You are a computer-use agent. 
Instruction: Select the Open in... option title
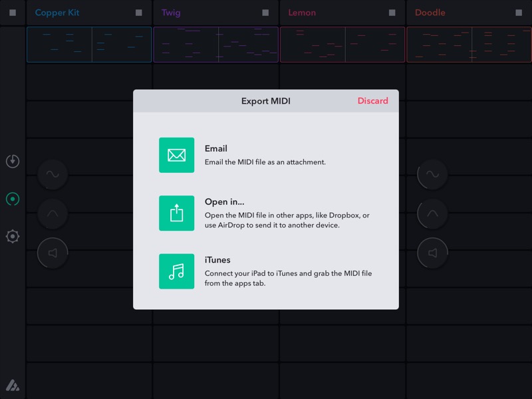[224, 202]
